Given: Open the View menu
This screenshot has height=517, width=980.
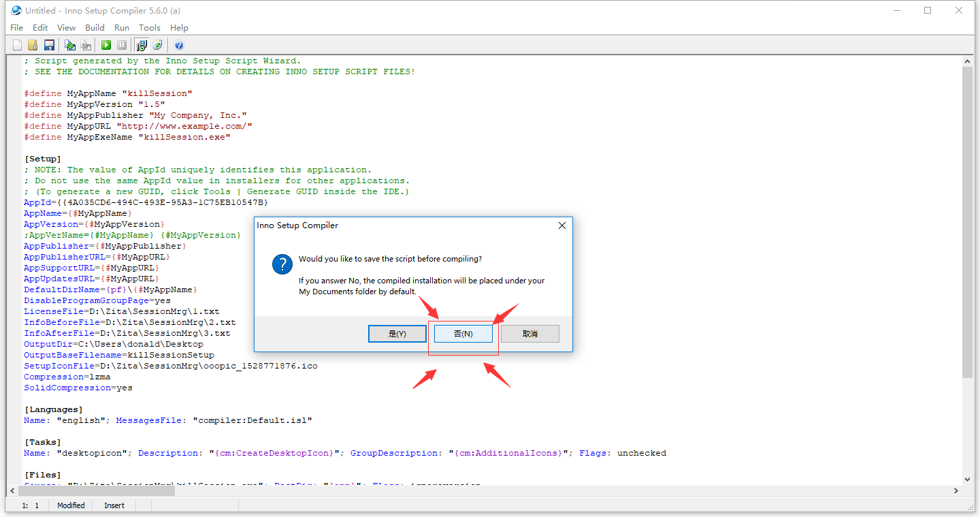Looking at the screenshot, I should pos(66,27).
